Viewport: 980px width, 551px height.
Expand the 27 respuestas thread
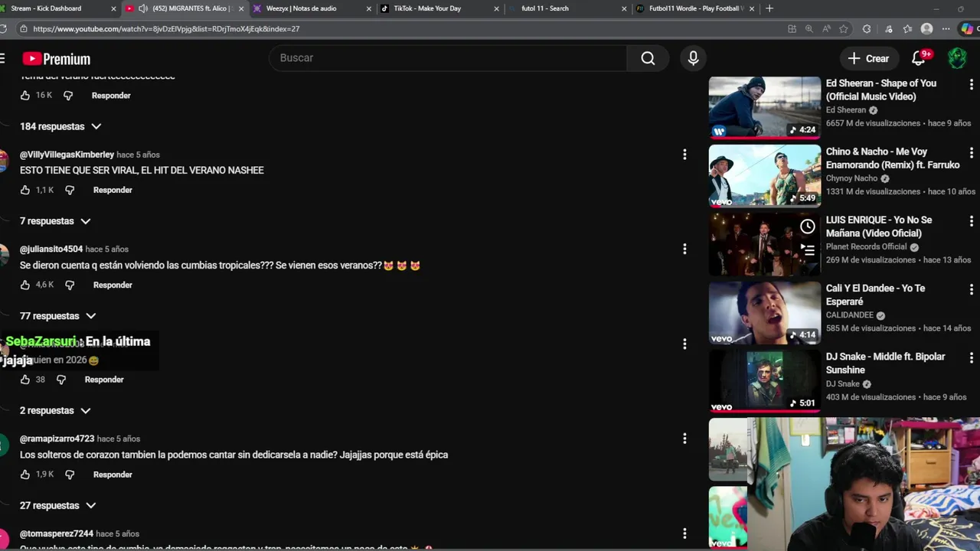[x=58, y=506]
